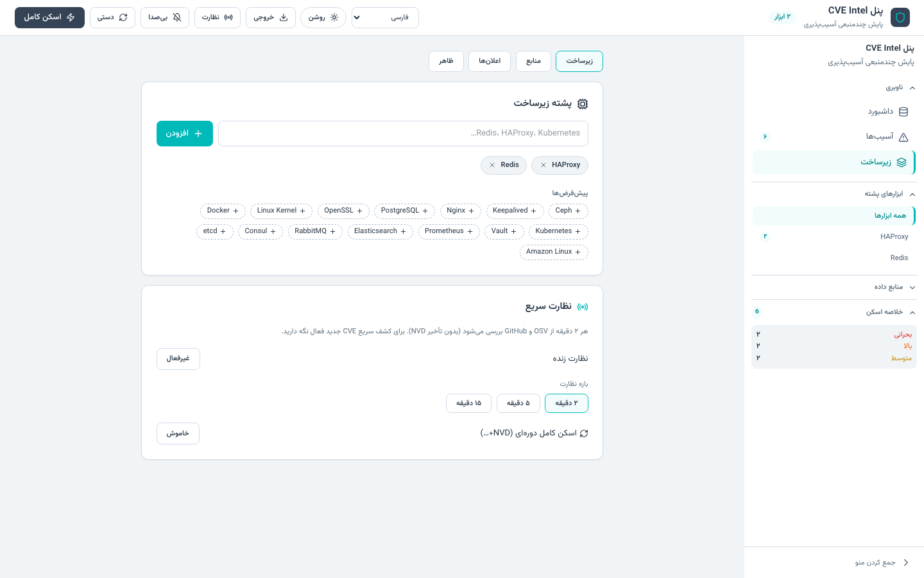Open the دستی manual refresh button
The height and width of the screenshot is (578, 924).
(112, 17)
